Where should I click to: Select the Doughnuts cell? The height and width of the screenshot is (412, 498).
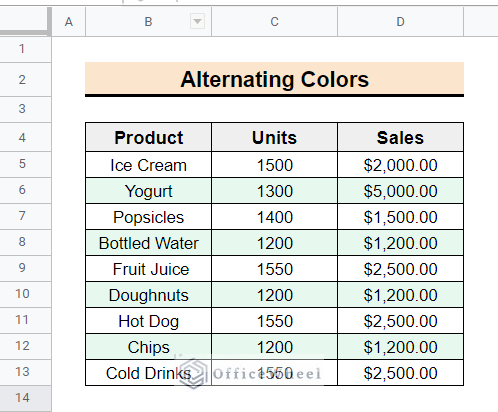coord(148,295)
